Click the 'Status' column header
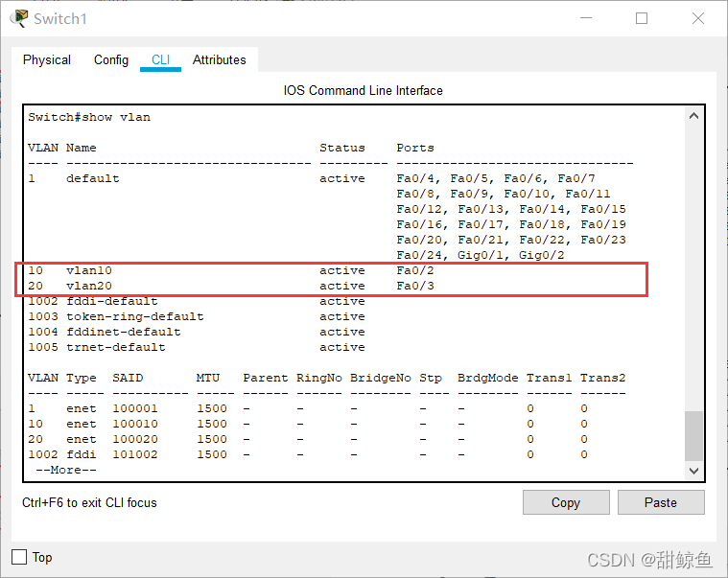 pos(342,148)
